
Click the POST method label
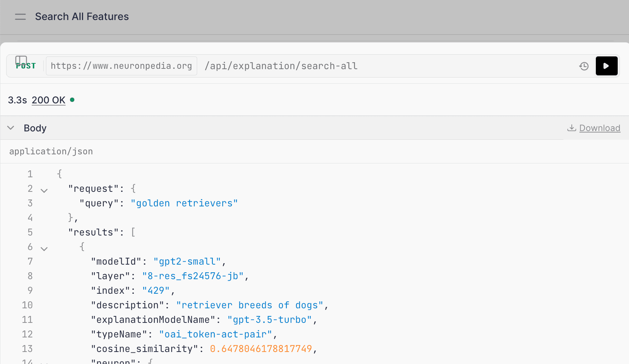(x=26, y=66)
